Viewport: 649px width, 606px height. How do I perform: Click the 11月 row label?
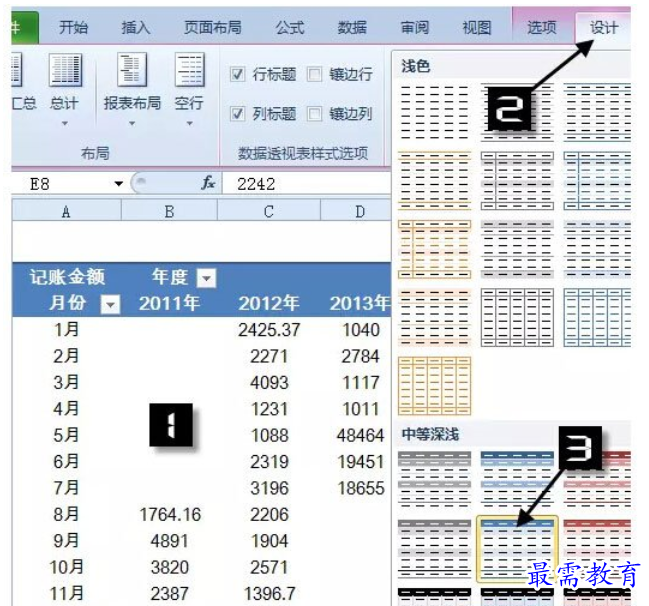pos(66,593)
